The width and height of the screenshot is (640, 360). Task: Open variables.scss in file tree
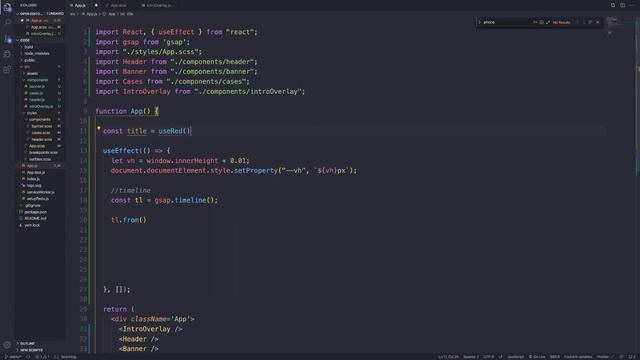point(40,159)
